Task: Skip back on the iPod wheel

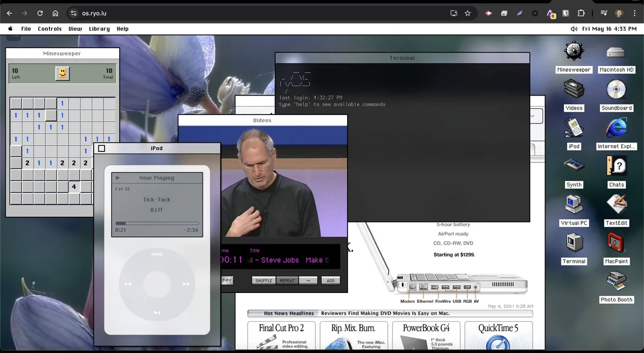Action: coord(127,284)
